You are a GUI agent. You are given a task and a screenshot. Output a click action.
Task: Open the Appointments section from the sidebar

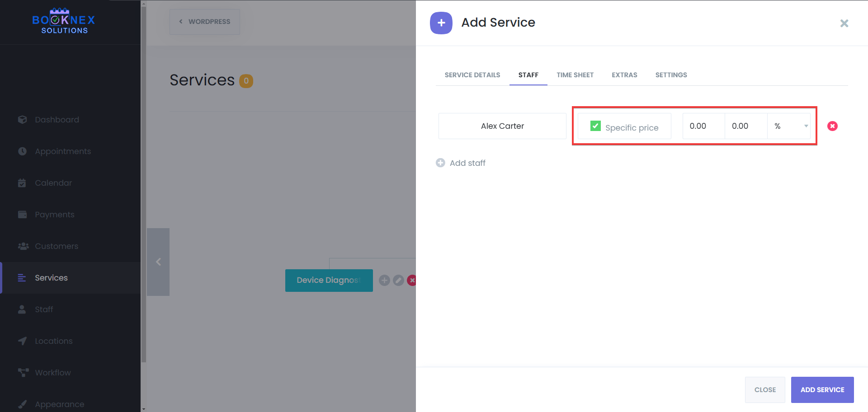pyautogui.click(x=63, y=151)
